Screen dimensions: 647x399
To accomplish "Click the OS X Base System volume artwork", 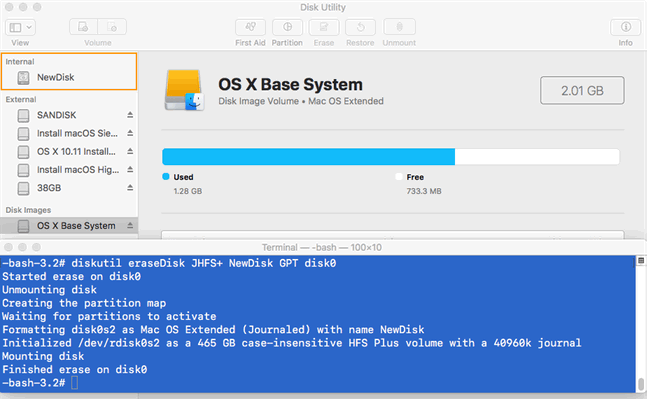I will click(184, 90).
